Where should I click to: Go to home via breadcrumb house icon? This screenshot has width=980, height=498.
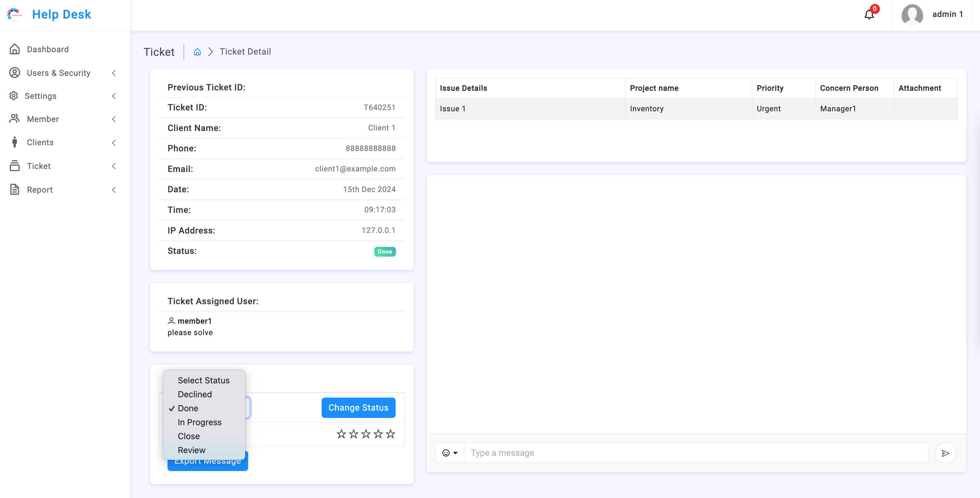coord(197,52)
